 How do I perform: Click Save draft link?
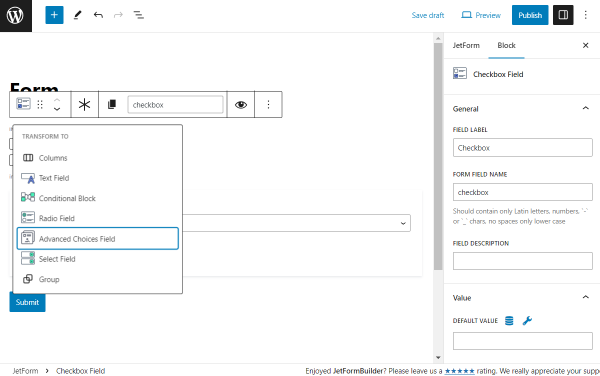tap(428, 15)
